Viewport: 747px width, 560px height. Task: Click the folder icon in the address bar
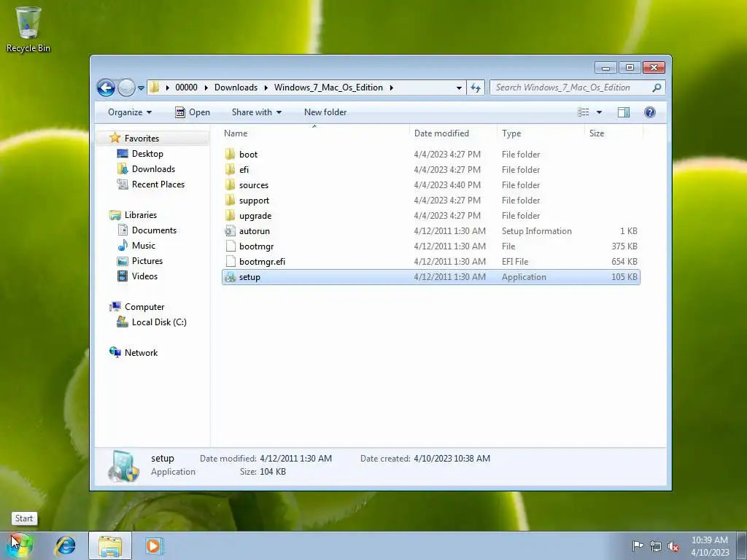155,87
